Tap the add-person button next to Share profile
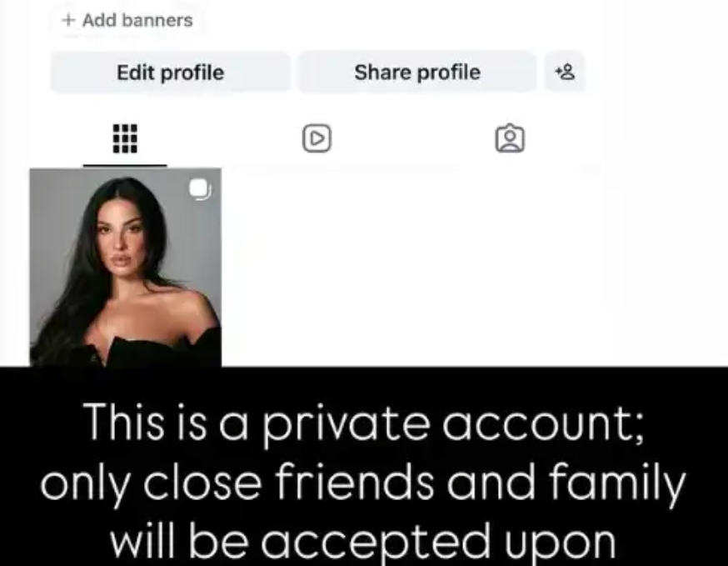 [565, 72]
